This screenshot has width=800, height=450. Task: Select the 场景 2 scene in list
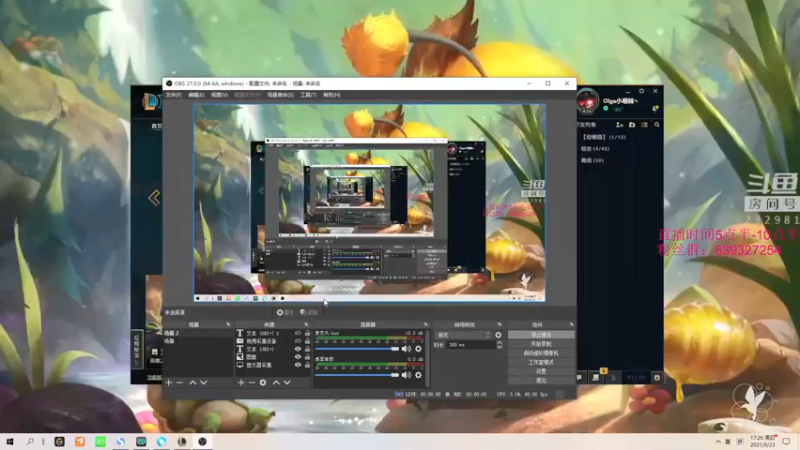[197, 333]
